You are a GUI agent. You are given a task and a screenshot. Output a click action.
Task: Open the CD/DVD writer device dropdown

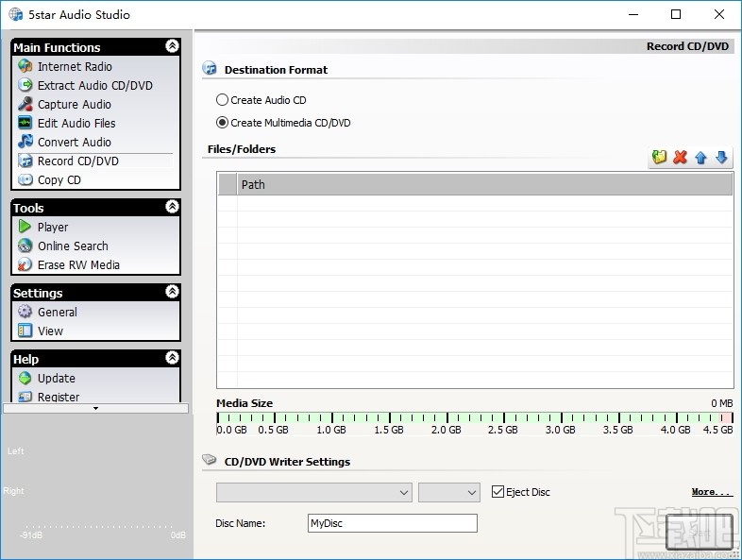pos(314,492)
